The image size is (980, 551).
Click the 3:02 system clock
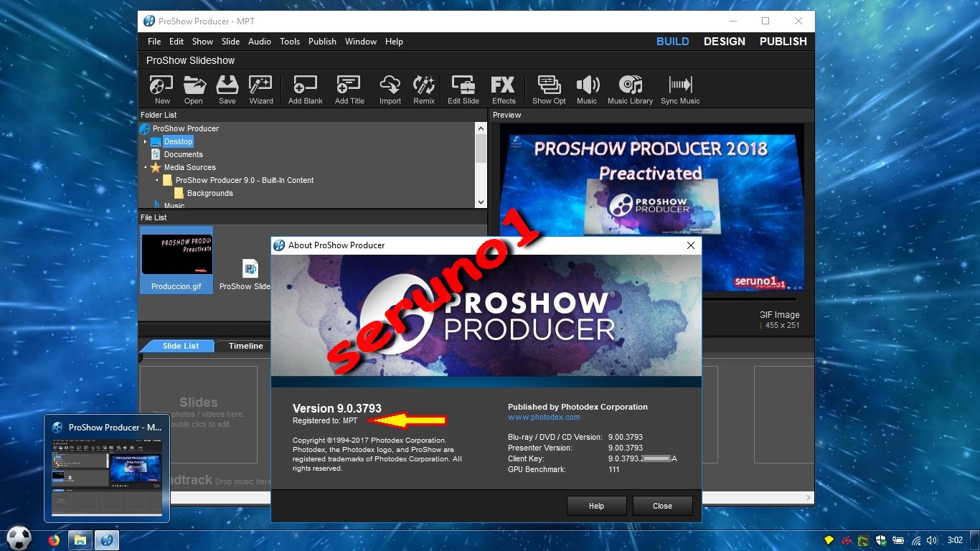[x=955, y=540]
